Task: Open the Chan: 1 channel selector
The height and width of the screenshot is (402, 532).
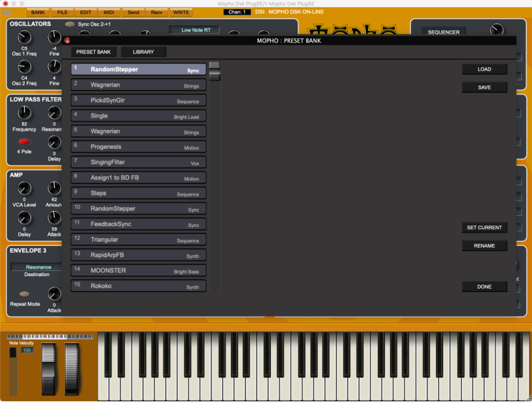Action: coord(237,12)
